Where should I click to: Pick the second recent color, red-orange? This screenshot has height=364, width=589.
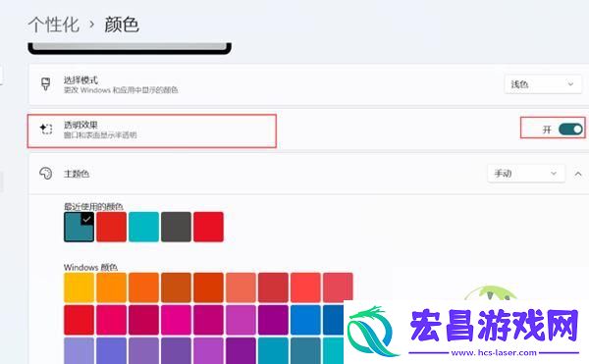[111, 227]
